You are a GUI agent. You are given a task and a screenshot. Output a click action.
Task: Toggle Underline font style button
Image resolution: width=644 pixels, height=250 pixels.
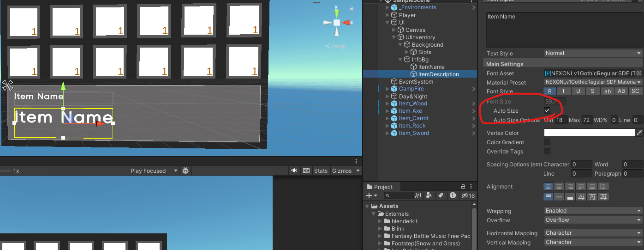[x=578, y=91]
